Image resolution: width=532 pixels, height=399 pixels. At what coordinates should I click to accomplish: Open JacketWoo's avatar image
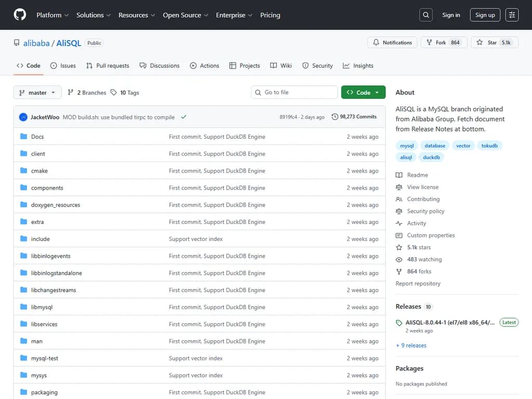coord(23,117)
